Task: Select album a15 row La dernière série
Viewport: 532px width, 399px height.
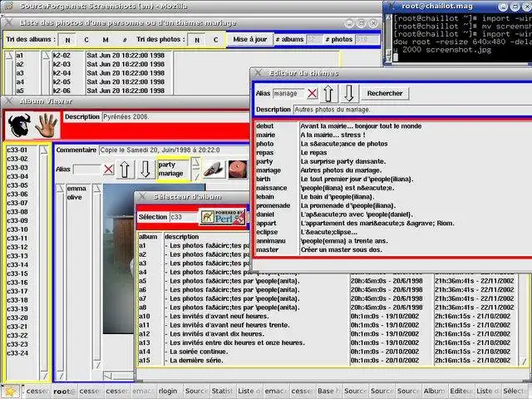Action: pyautogui.click(x=196, y=360)
